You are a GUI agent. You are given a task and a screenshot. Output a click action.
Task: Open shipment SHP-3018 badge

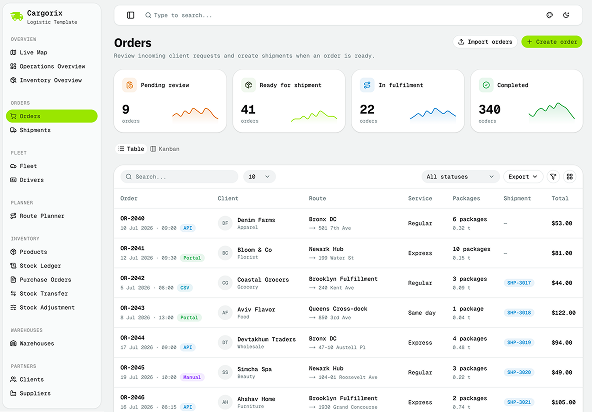click(519, 313)
